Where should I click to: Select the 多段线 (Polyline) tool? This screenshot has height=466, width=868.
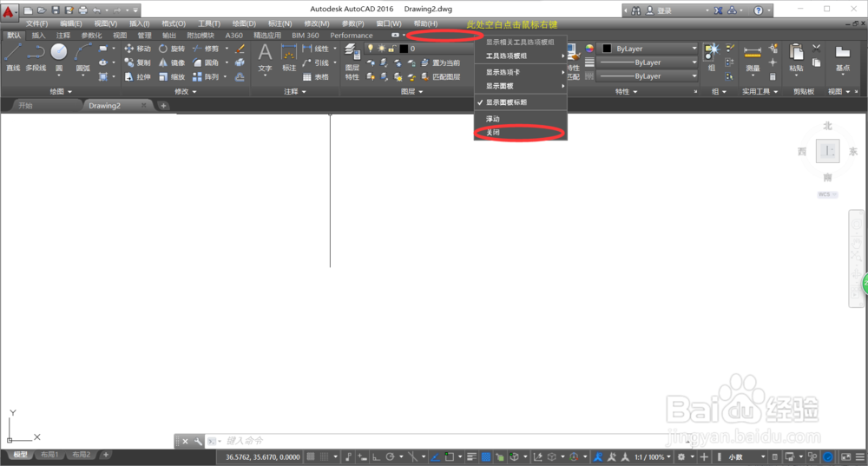click(x=36, y=57)
